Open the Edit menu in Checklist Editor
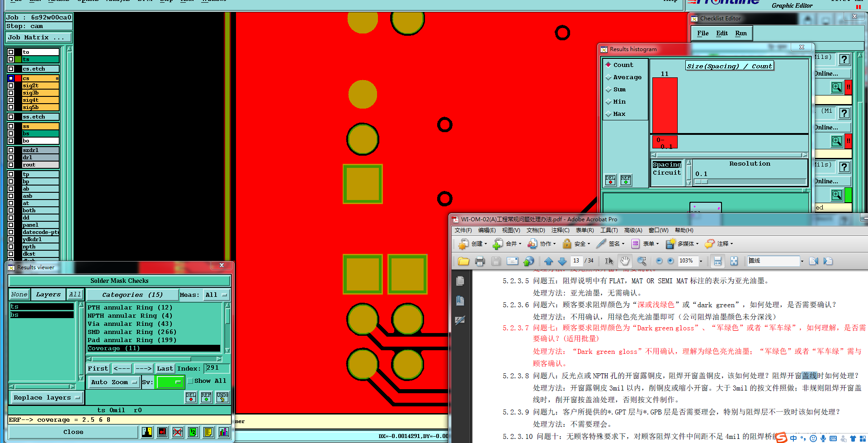The image size is (868, 443). coord(722,33)
